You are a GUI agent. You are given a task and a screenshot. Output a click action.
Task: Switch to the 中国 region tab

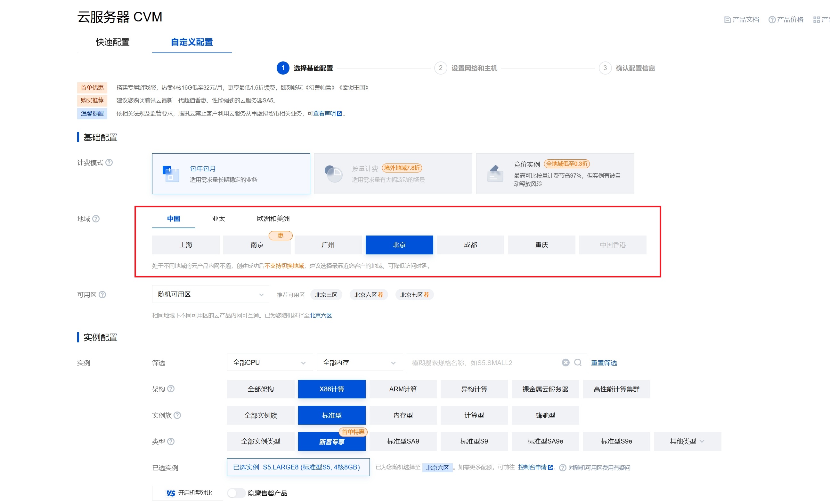click(x=174, y=219)
